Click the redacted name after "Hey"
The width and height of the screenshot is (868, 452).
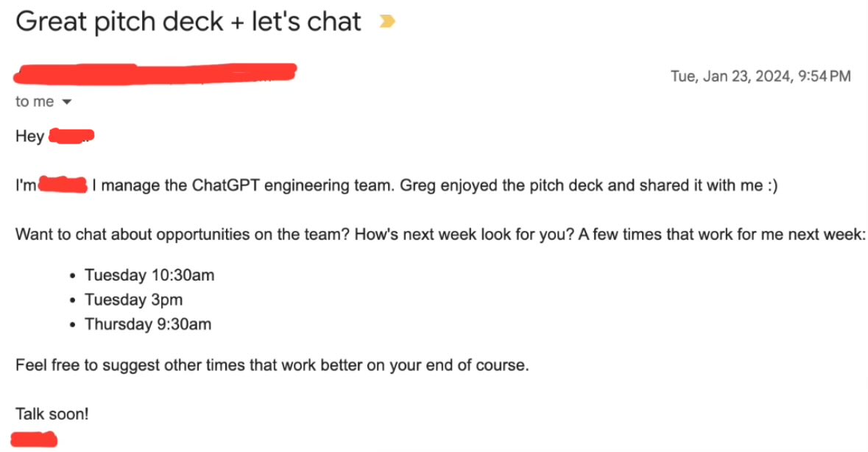coord(71,136)
